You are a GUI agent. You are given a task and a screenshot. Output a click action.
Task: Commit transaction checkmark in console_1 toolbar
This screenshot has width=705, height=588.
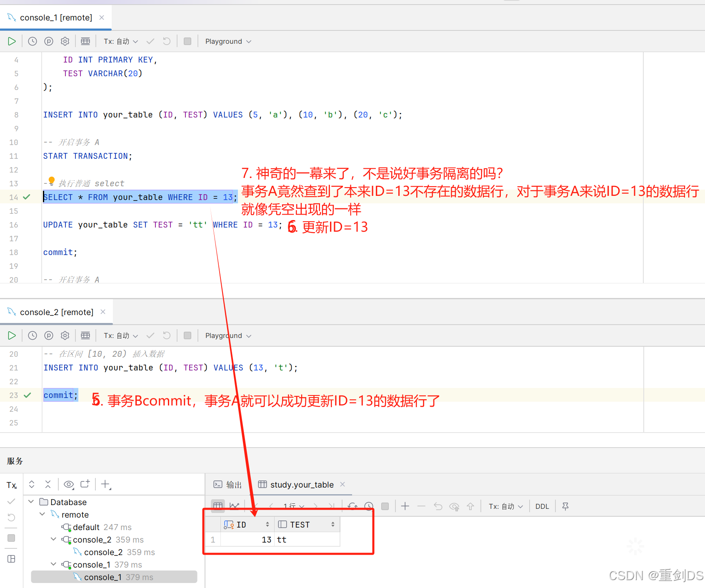150,41
